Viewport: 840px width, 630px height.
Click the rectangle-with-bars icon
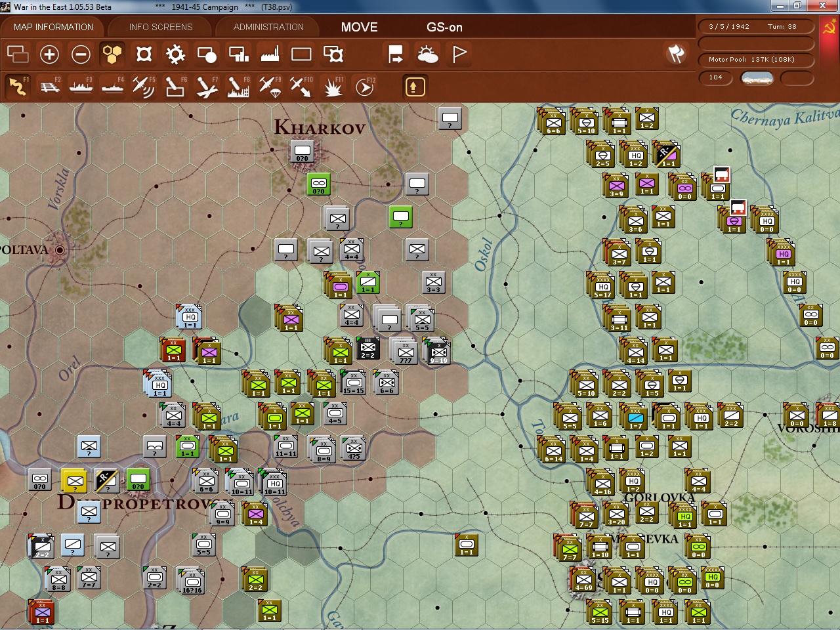(x=238, y=54)
